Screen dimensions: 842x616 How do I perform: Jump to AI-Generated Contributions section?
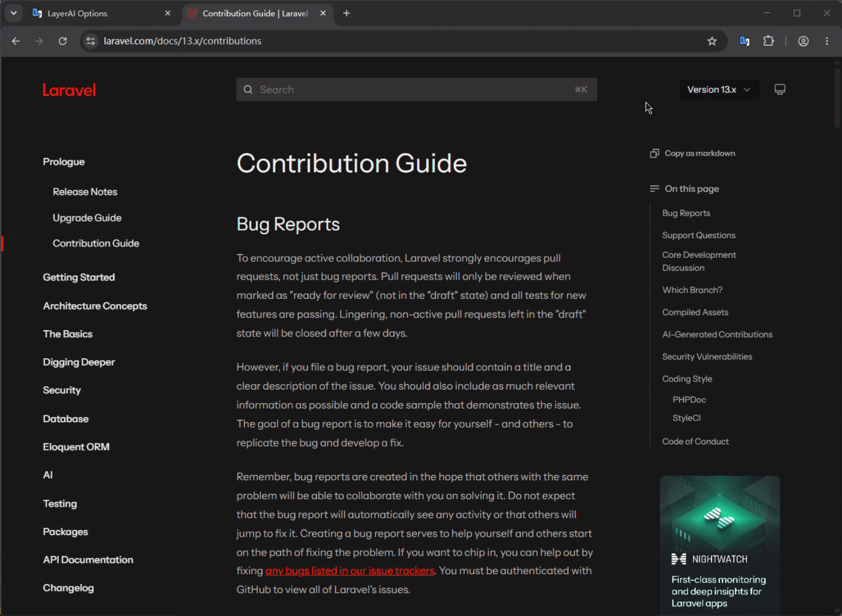[x=717, y=335]
